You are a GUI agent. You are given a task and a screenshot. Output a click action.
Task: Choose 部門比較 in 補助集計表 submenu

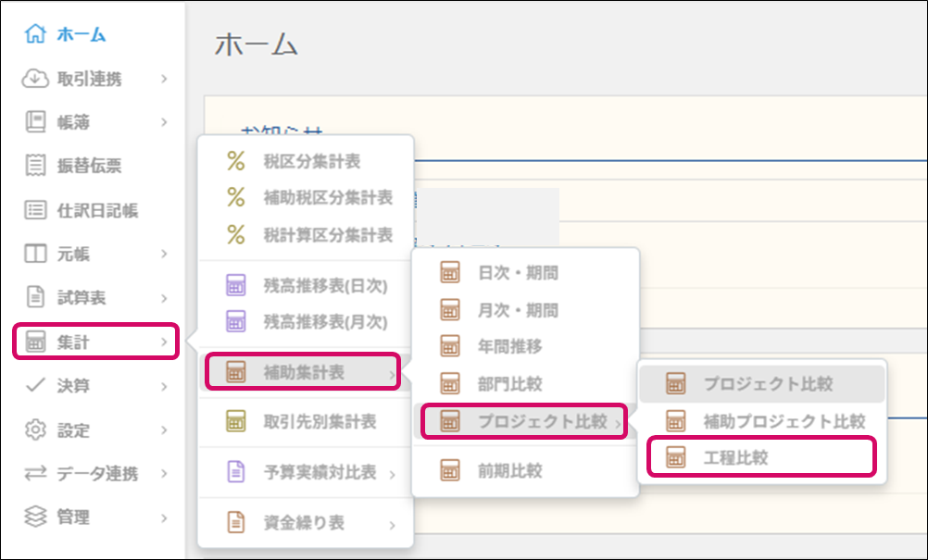pos(509,383)
